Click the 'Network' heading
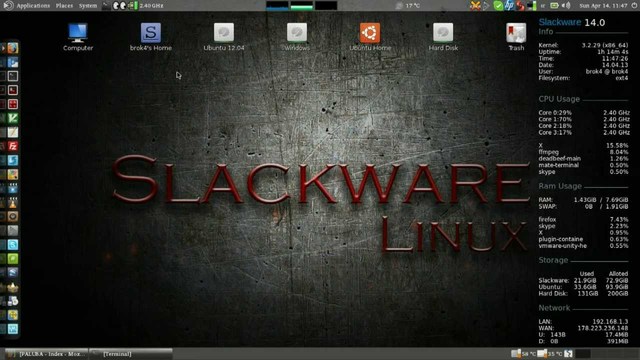 tap(554, 308)
